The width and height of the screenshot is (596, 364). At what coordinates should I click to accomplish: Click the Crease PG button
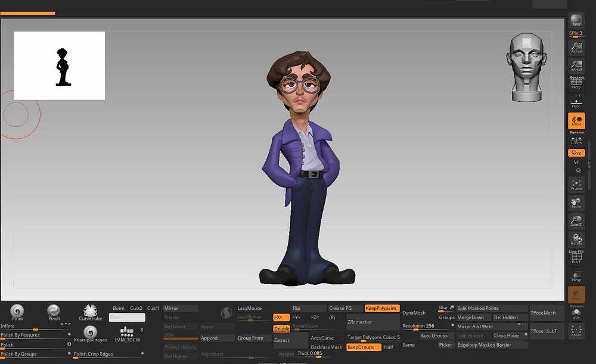346,308
